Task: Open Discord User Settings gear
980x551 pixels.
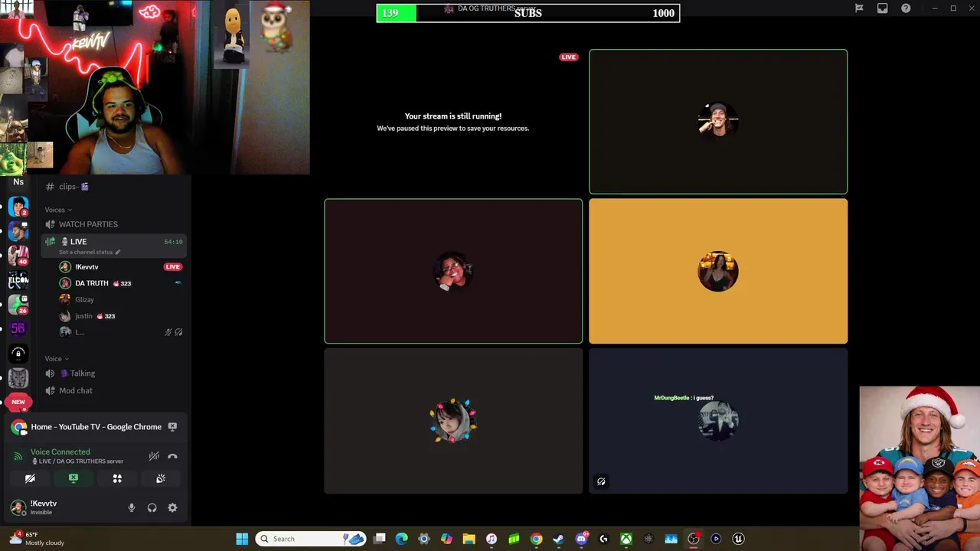Action: click(x=172, y=507)
